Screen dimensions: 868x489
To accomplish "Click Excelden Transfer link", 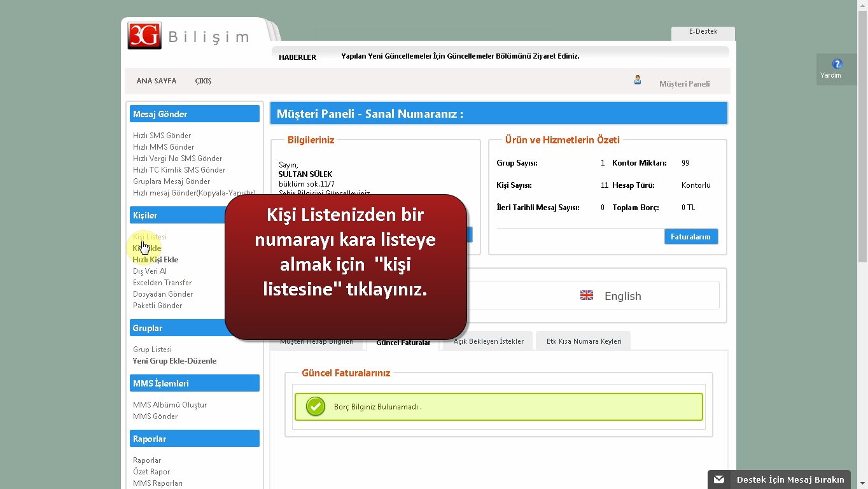I will [x=162, y=283].
